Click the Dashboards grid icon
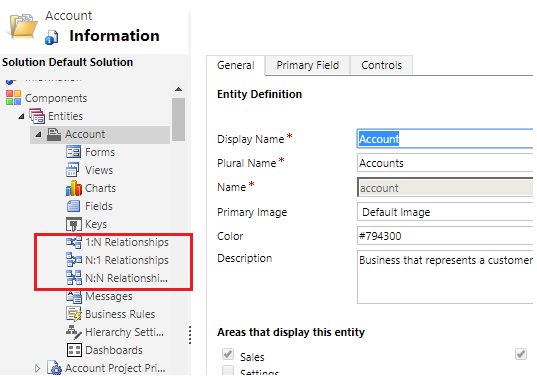The width and height of the screenshot is (537, 377). click(74, 350)
